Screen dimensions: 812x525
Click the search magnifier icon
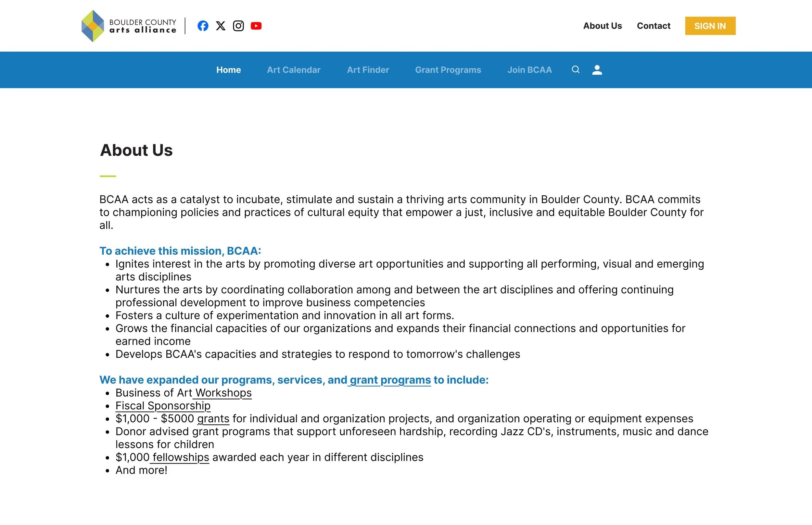(x=576, y=70)
